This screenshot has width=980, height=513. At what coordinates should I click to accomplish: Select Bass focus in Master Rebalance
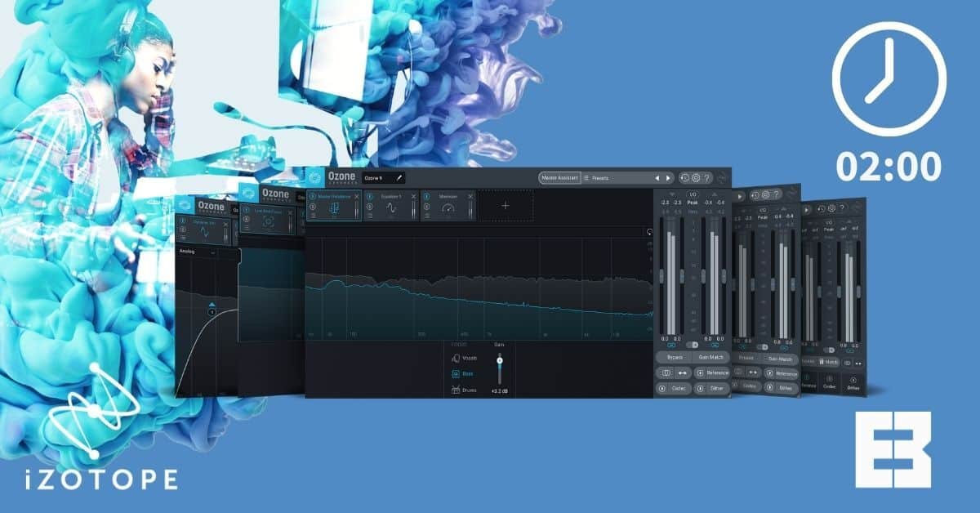tap(463, 374)
